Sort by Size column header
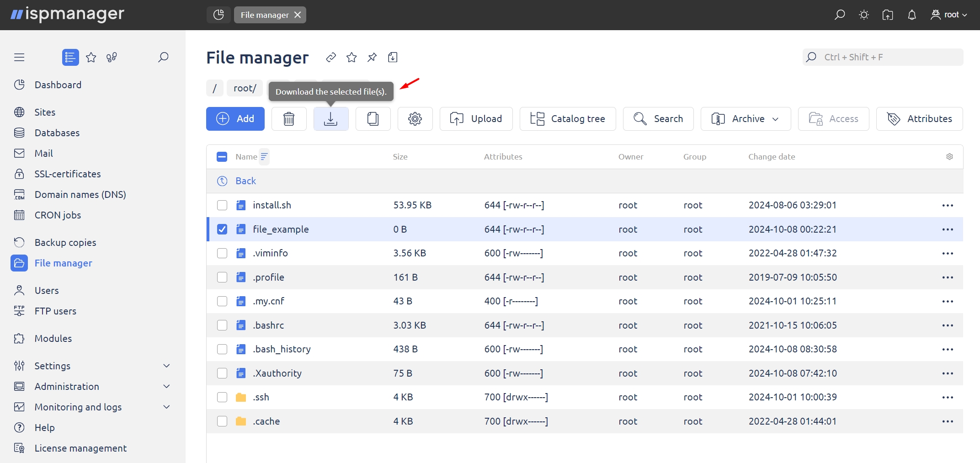Image resolution: width=980 pixels, height=463 pixels. pos(400,157)
